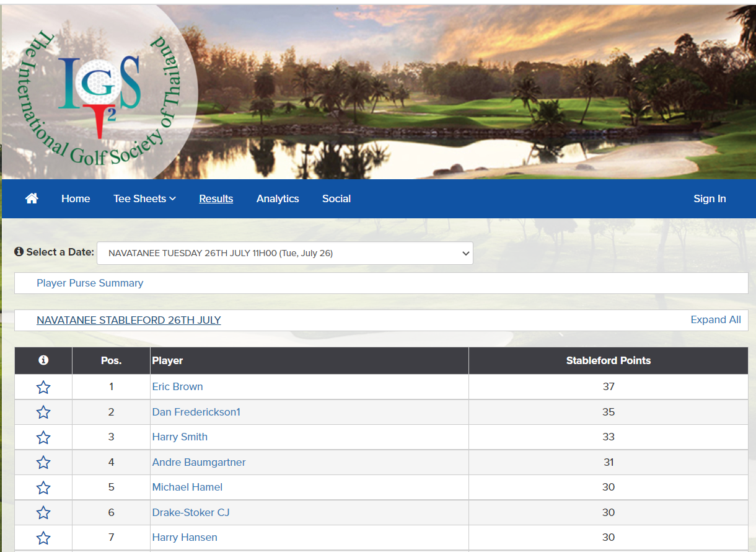
Task: Open Harry Hansen's player link
Action: pos(185,537)
